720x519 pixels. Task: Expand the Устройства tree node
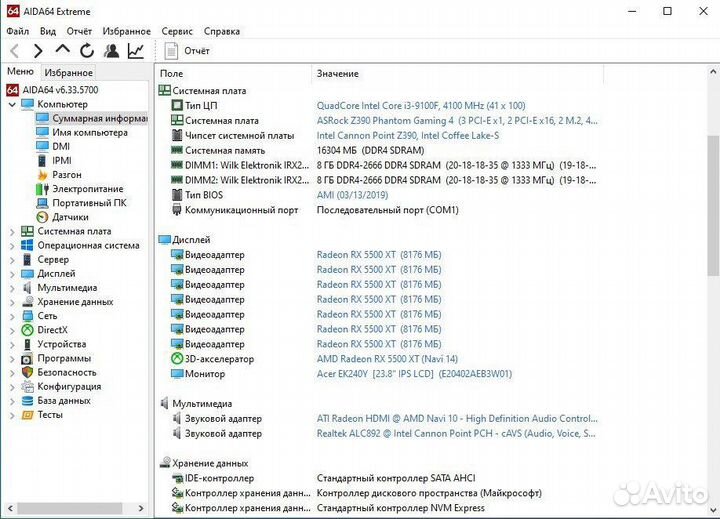point(12,344)
